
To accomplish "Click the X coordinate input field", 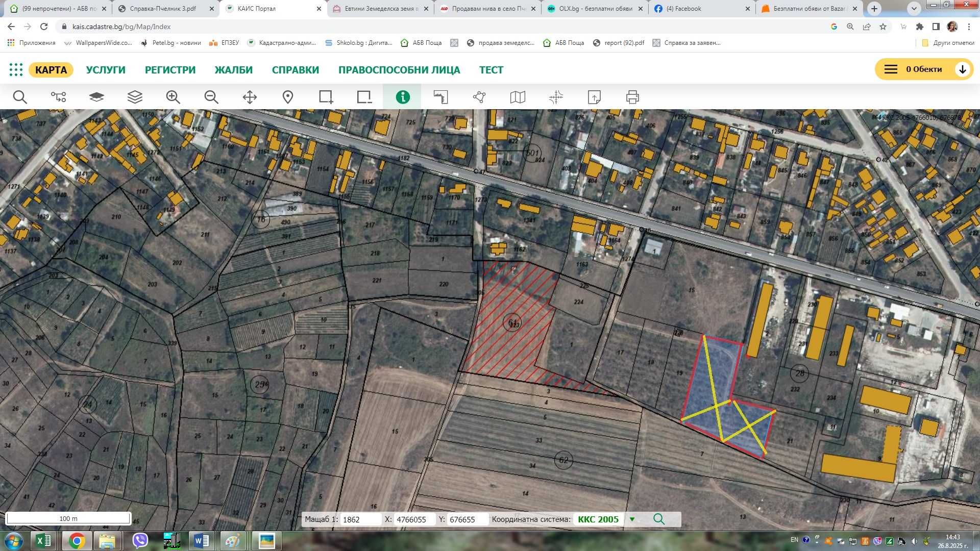I will coord(414,519).
